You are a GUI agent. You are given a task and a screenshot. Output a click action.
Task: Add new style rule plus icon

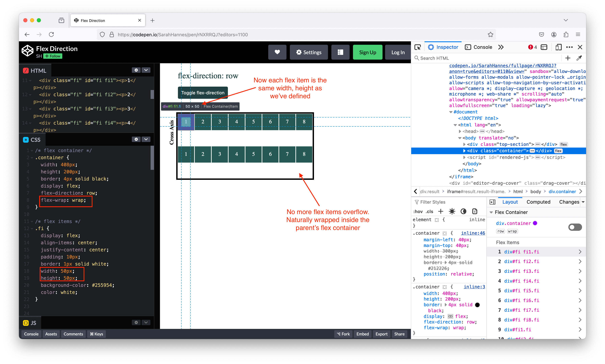(441, 211)
